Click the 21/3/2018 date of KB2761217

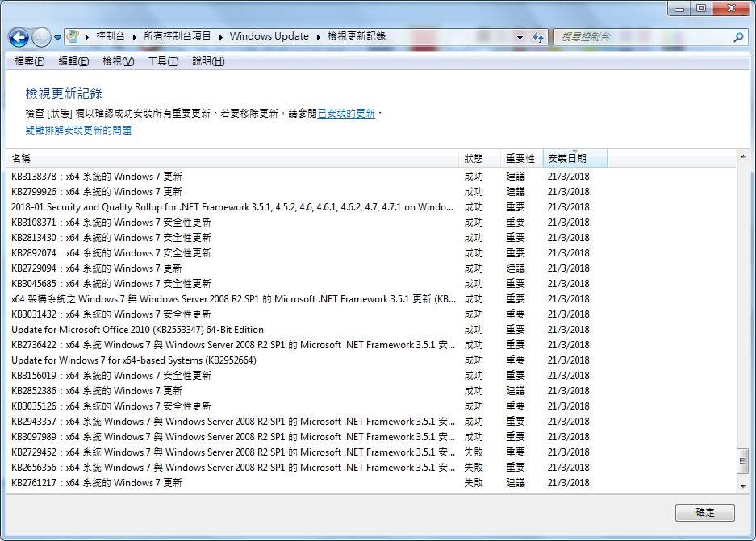pos(569,483)
